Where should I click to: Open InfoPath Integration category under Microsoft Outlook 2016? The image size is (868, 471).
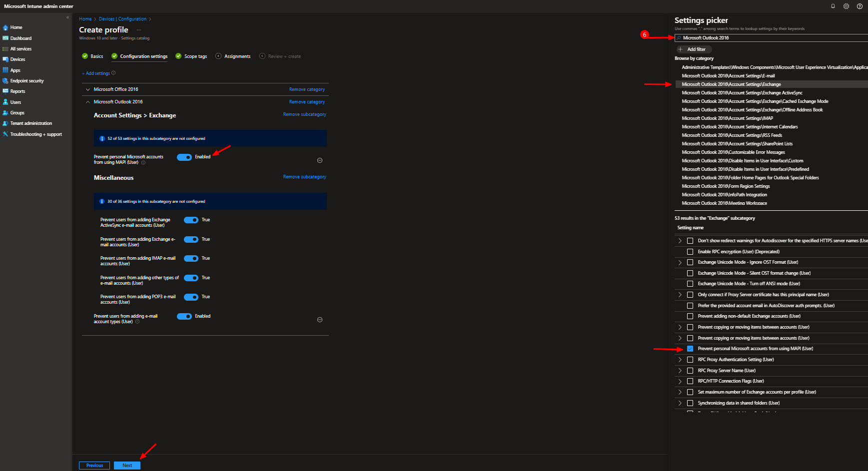tap(724, 195)
